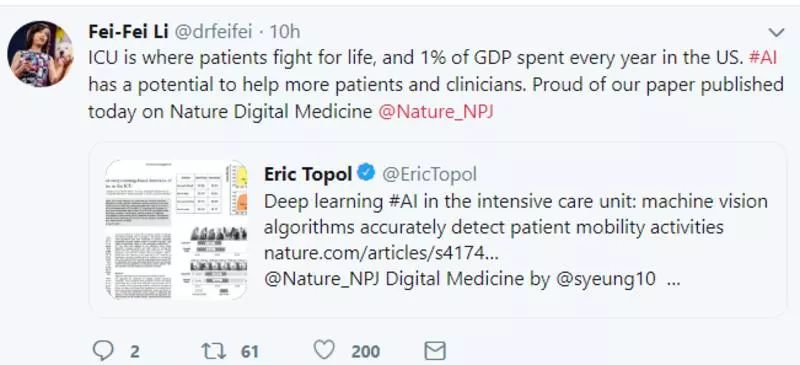800x365 pixels.
Task: Expand the tweet options chevron
Action: click(776, 33)
